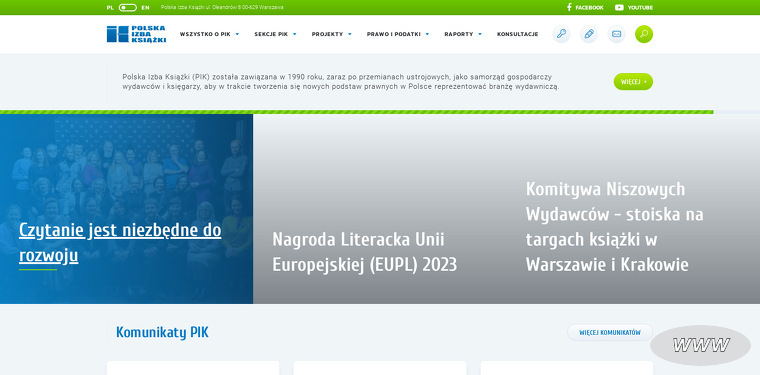Open the YouTube channel link
The image size is (760, 375).
634,7
